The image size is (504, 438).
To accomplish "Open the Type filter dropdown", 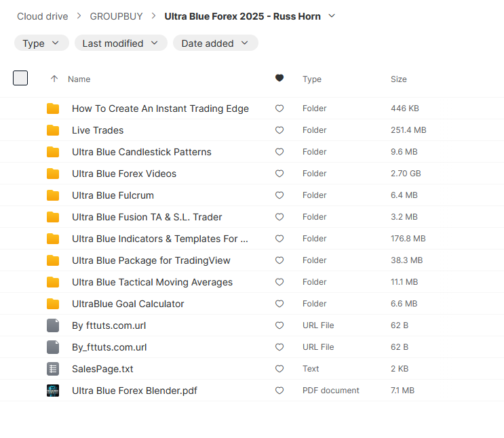I will coord(41,43).
